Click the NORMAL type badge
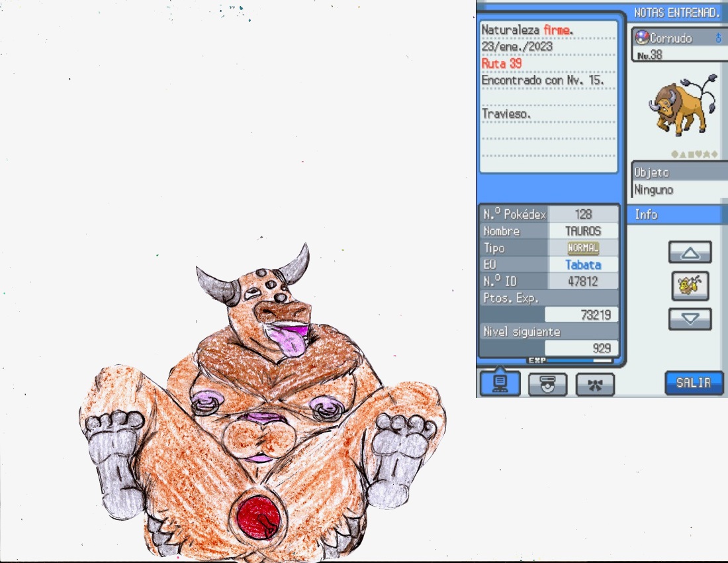The height and width of the screenshot is (563, 728). pyautogui.click(x=583, y=248)
